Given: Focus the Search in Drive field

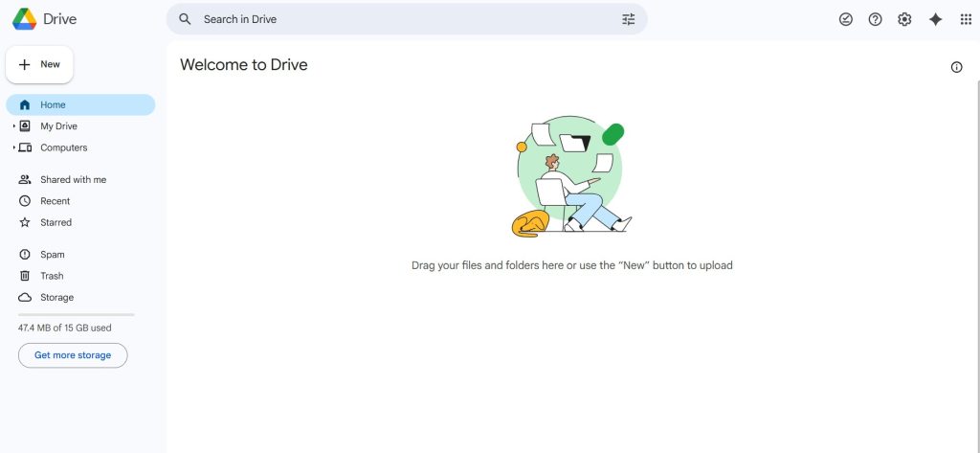Looking at the screenshot, I should coord(406,19).
